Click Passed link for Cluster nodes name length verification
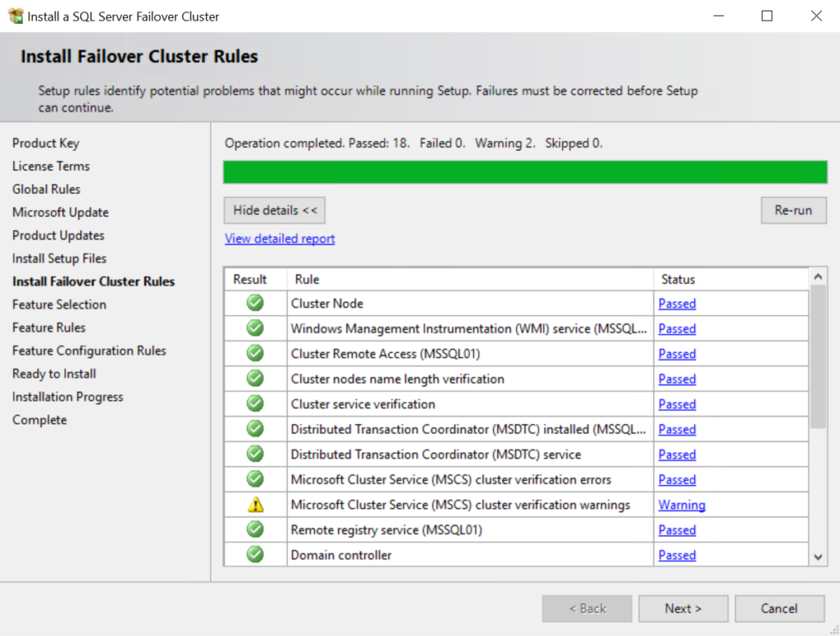 [677, 378]
